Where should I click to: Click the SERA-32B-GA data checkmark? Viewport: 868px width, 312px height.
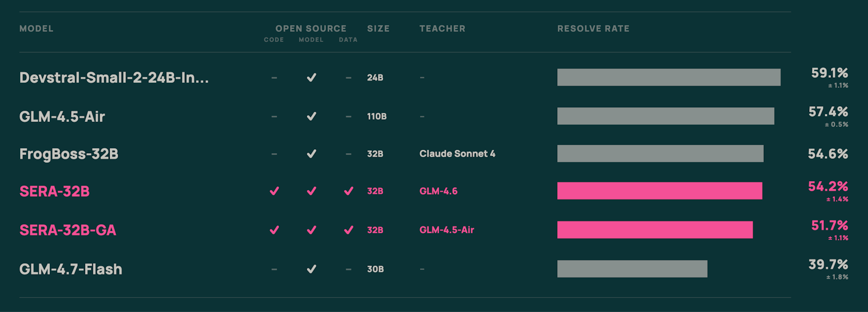pyautogui.click(x=348, y=230)
